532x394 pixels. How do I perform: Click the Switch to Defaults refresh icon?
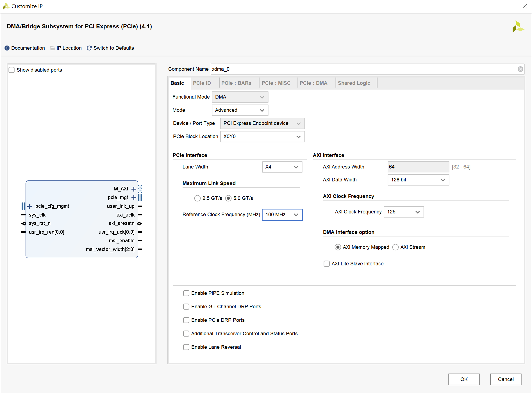pos(89,48)
